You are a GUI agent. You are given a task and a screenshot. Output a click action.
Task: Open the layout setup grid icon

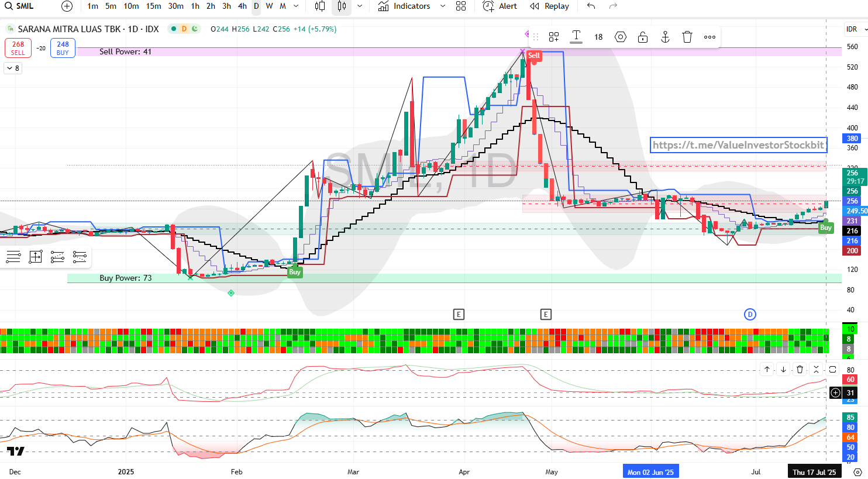[x=461, y=6]
